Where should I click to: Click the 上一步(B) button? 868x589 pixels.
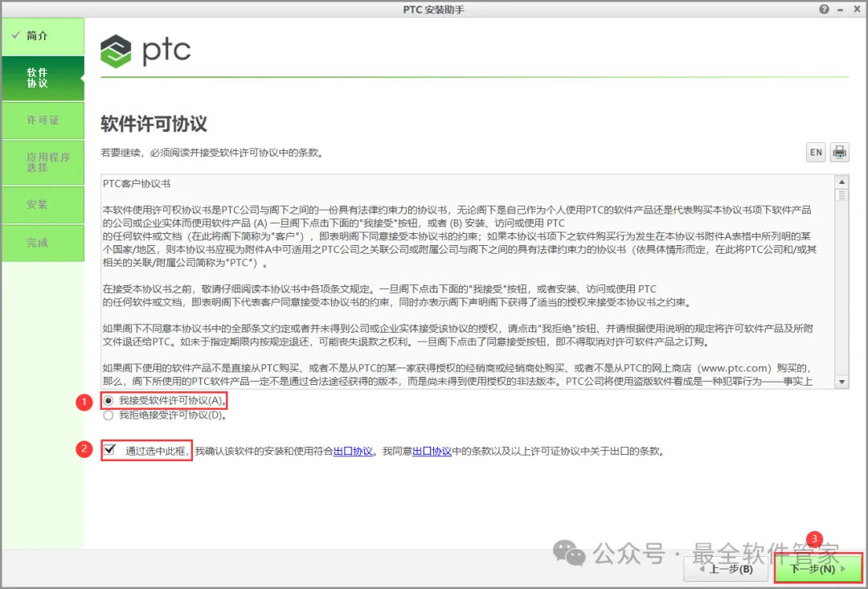click(x=727, y=569)
